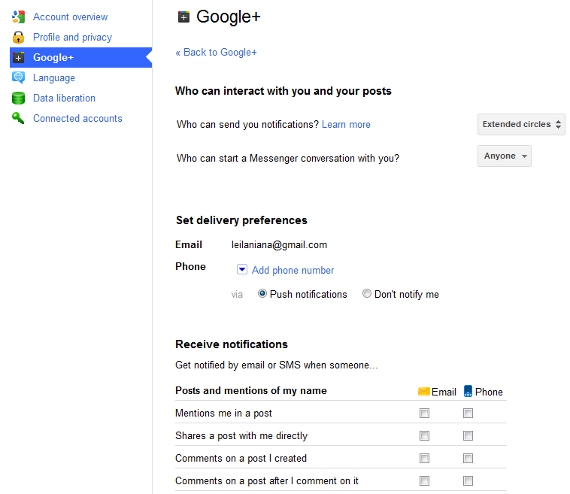The width and height of the screenshot is (570, 494).
Task: Click the email address leilaniana@gmail.com
Action: 279,245
